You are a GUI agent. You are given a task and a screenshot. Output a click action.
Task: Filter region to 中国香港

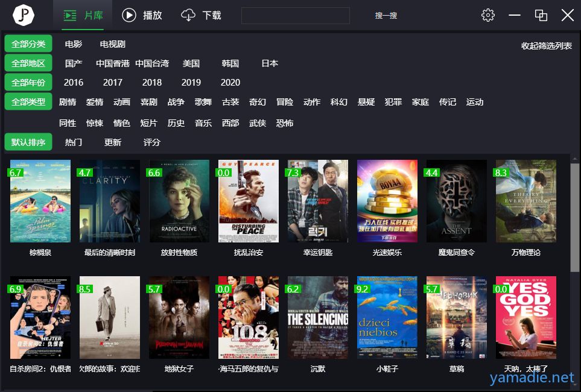point(113,63)
